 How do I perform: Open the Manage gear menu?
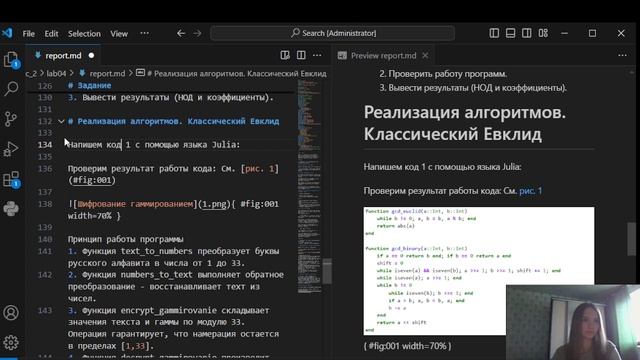[11, 342]
